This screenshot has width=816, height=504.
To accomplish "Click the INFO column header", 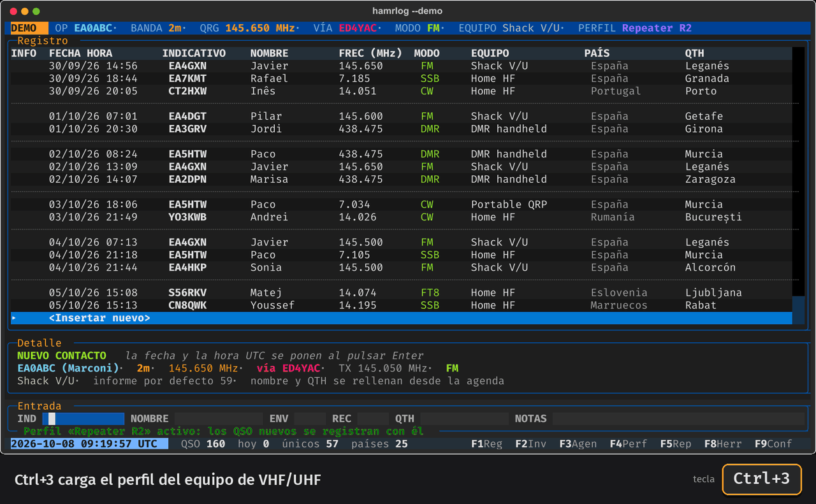I will [24, 54].
